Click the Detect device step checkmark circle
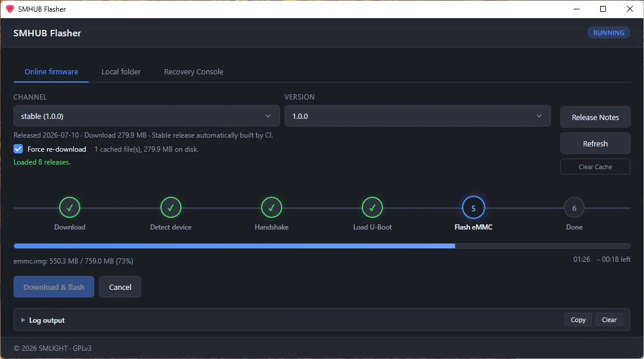The image size is (644, 359). pyautogui.click(x=170, y=207)
